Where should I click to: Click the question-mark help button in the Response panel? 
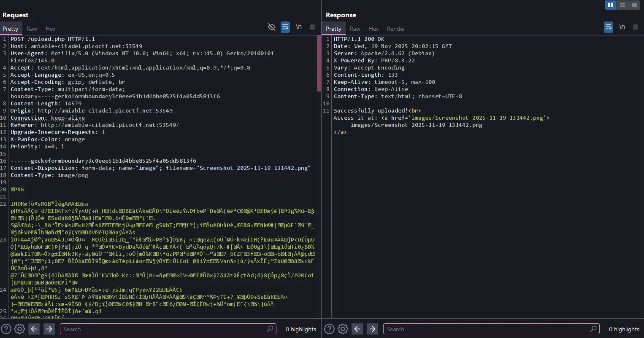[x=329, y=329]
